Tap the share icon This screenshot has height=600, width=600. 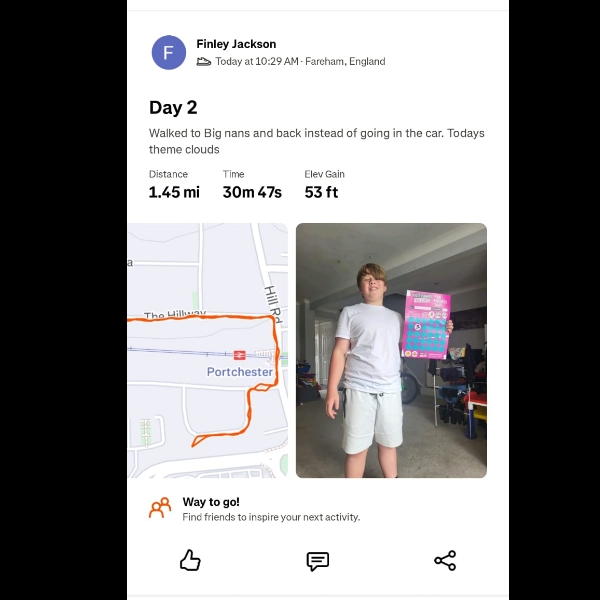pyautogui.click(x=445, y=561)
